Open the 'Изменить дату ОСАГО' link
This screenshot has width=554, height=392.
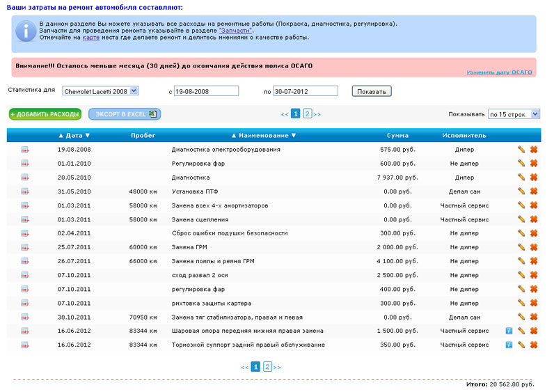(498, 72)
